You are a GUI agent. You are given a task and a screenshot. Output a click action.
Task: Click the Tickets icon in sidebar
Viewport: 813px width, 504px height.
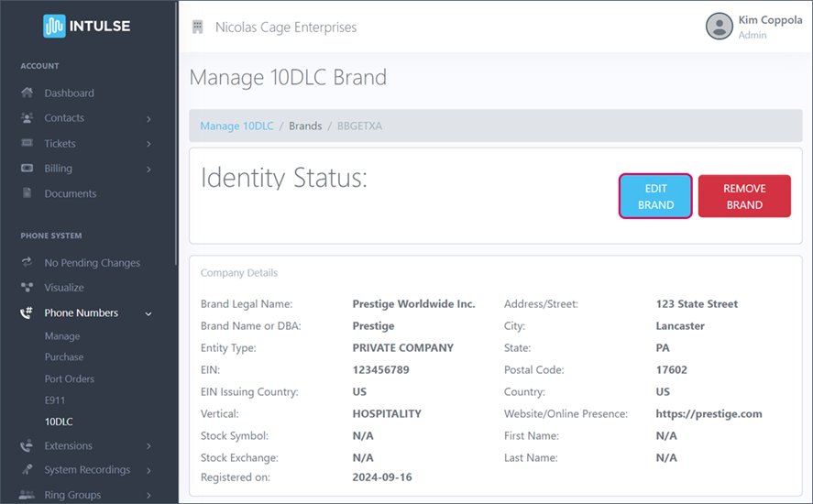point(27,144)
